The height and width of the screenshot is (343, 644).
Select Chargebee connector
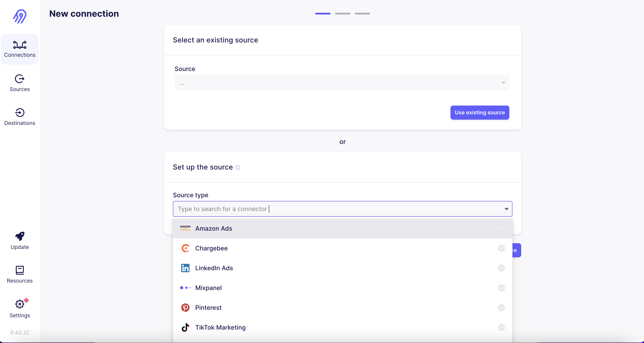pos(342,248)
